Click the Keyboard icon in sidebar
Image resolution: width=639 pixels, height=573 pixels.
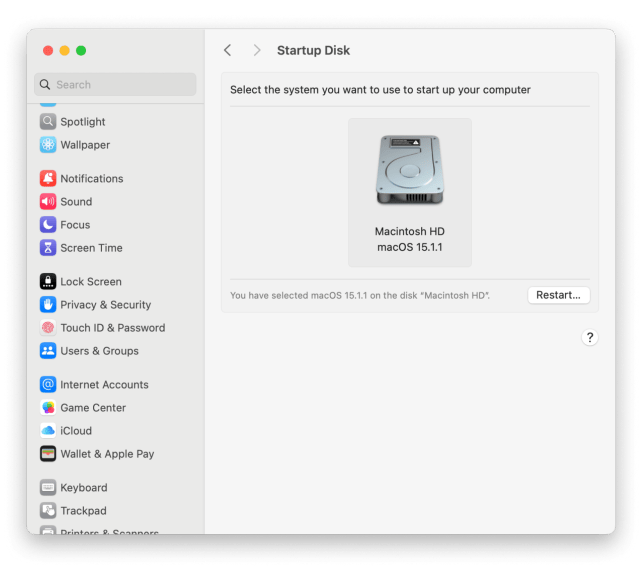(x=48, y=487)
